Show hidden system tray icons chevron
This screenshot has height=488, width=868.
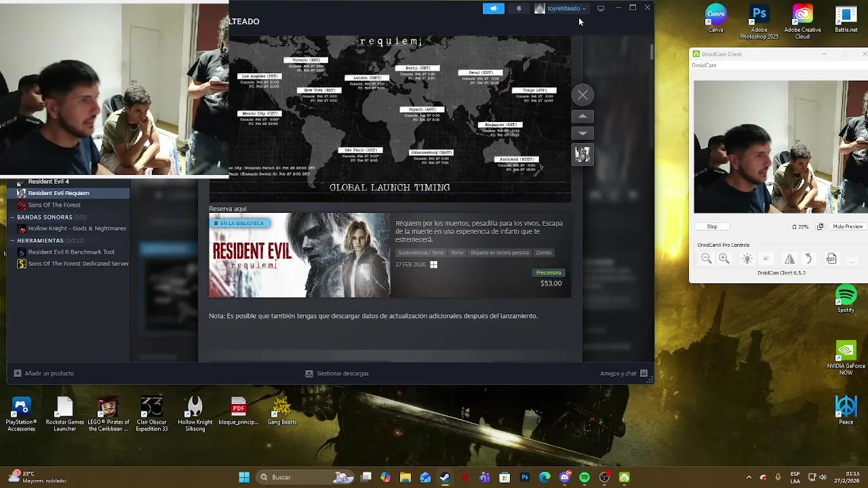pyautogui.click(x=749, y=477)
